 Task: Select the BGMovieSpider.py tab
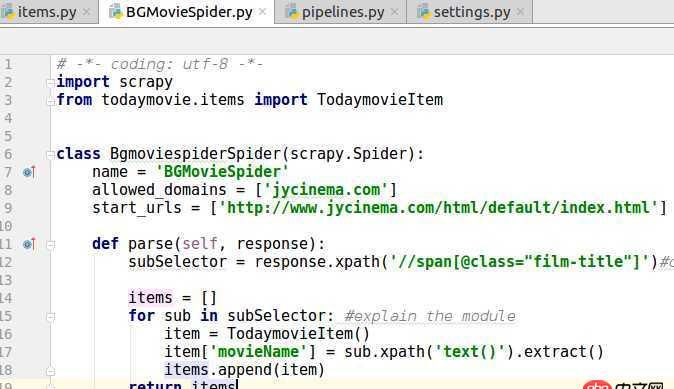click(187, 12)
